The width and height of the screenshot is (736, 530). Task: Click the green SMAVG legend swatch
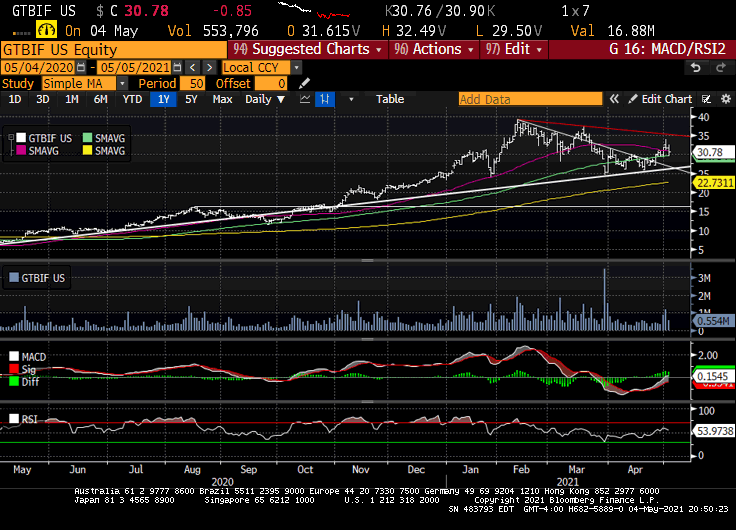[x=87, y=138]
